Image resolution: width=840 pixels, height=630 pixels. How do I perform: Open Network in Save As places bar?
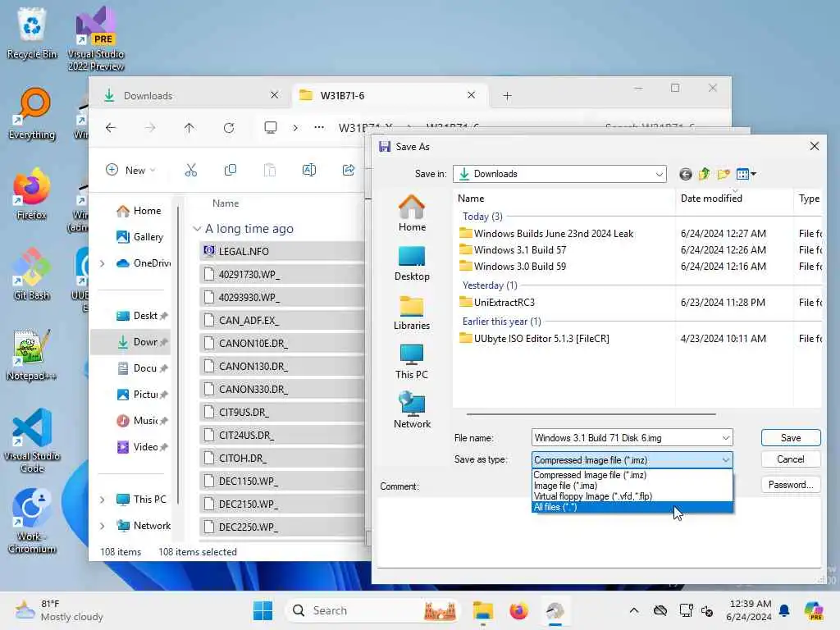[x=412, y=410]
